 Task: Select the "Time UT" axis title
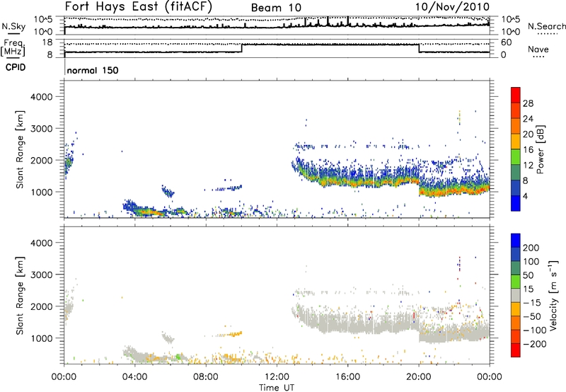(x=277, y=388)
